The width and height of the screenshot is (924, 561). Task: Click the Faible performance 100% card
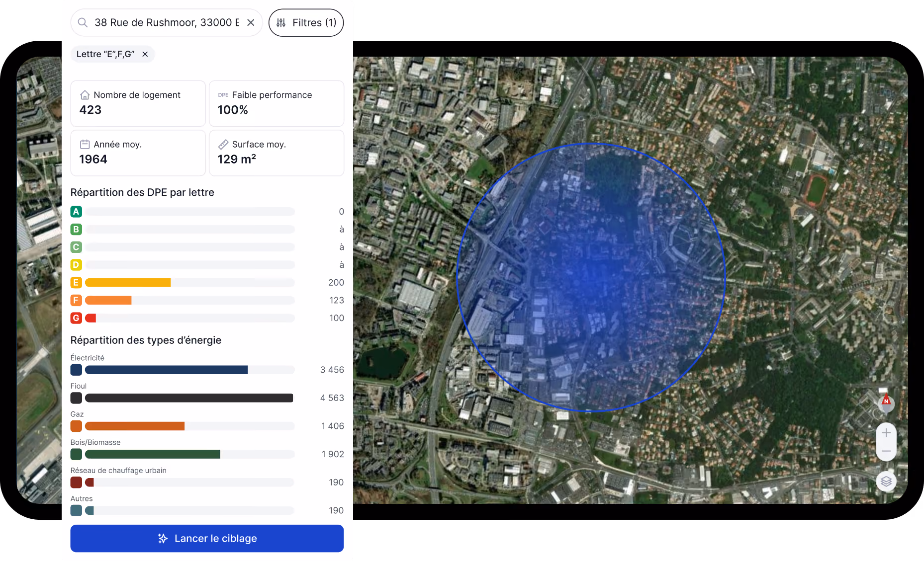277,103
